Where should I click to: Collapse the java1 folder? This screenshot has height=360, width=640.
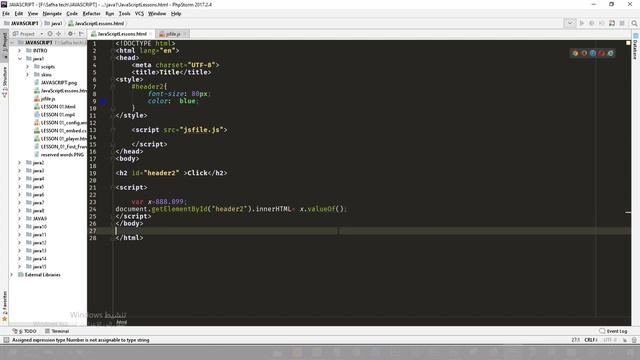(19, 59)
